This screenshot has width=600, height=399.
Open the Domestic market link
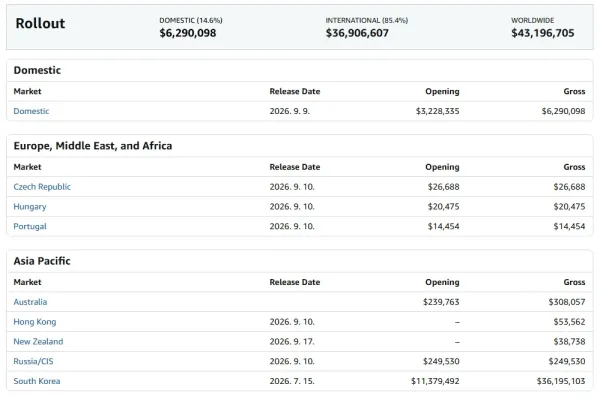(x=31, y=111)
